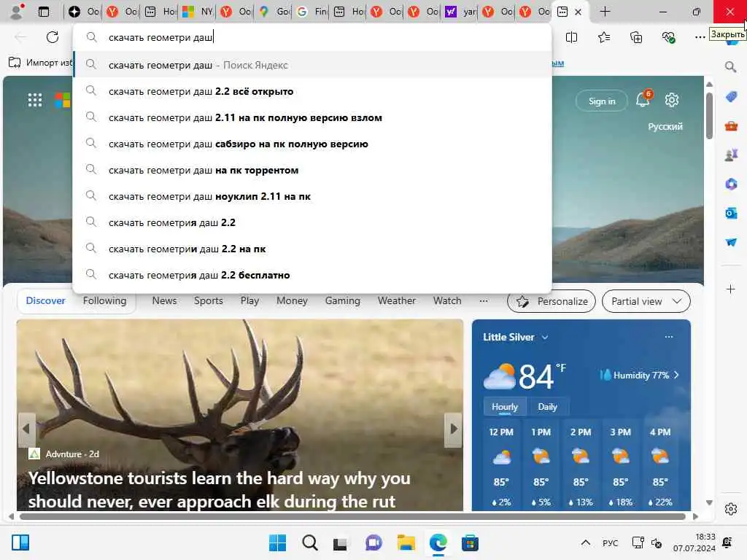
Task: Open the tab actions menu icon
Action: point(43,12)
